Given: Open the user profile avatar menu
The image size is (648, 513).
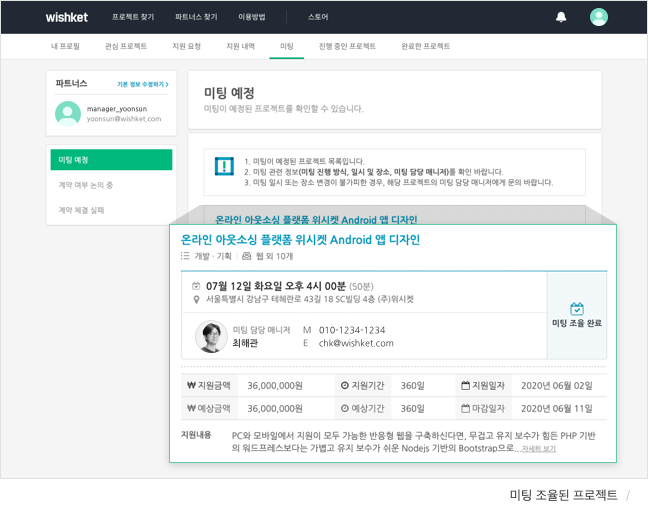Looking at the screenshot, I should [598, 17].
